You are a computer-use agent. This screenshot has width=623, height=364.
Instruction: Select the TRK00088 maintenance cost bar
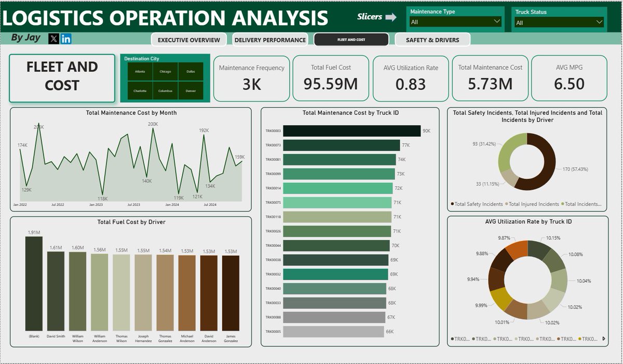click(334, 317)
